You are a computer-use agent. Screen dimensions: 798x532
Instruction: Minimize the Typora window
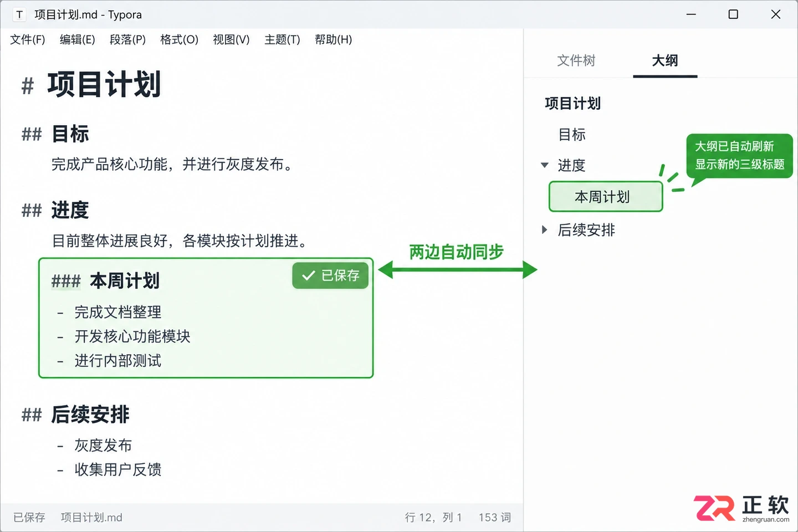click(691, 14)
